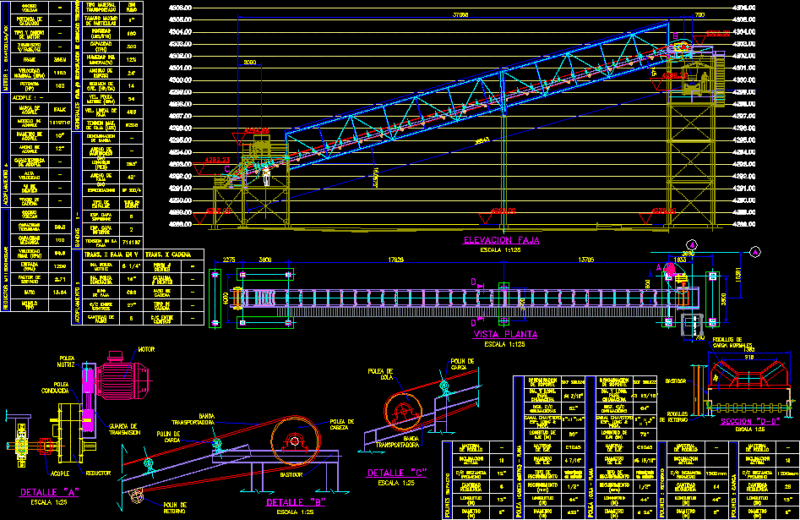Click the white person figure on the platform
This screenshot has height=520, width=800.
point(265,176)
